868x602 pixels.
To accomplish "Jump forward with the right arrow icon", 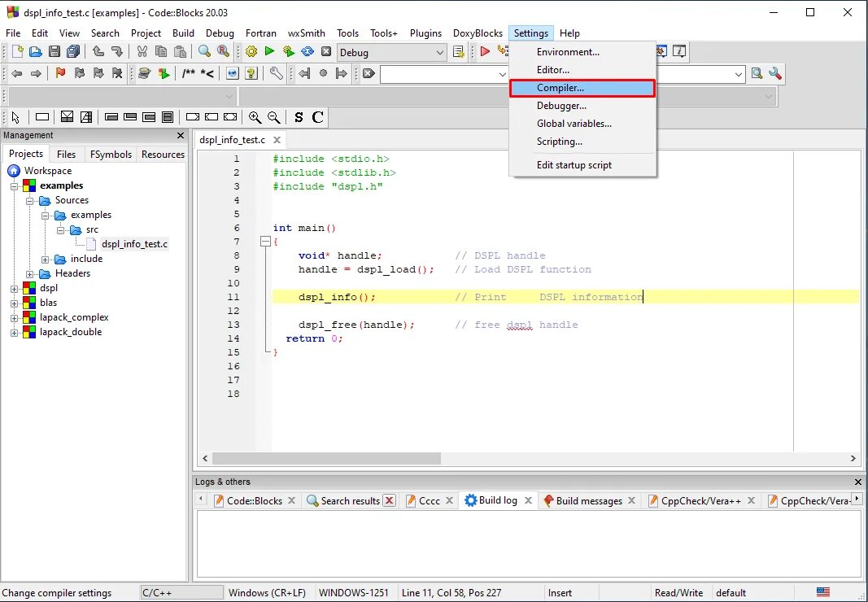I will (36, 73).
